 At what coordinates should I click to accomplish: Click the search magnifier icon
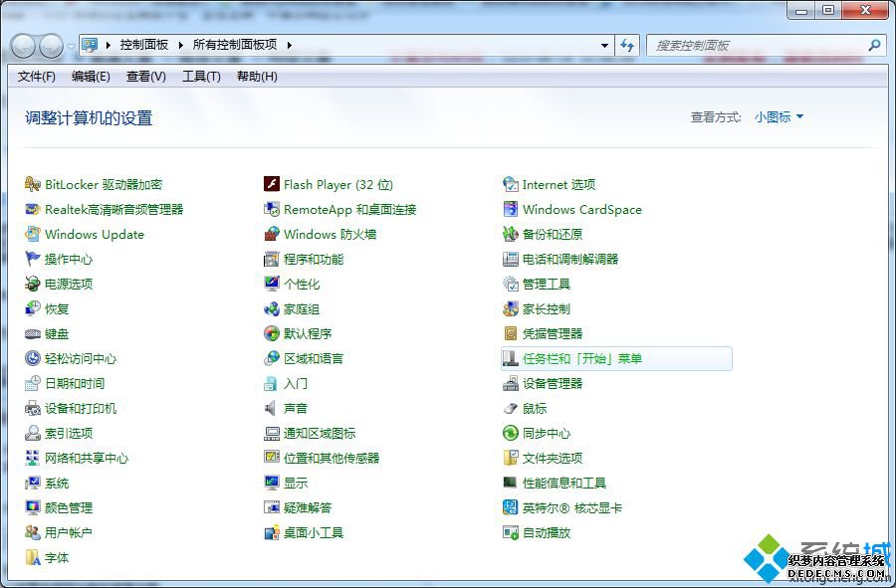874,45
